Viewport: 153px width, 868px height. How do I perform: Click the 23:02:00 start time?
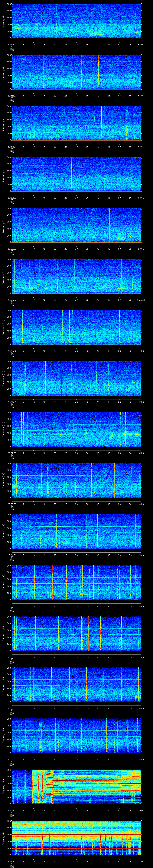[12, 453]
